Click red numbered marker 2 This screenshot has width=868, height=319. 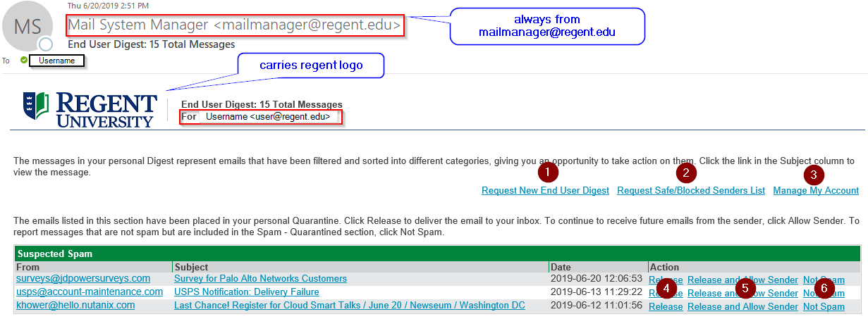coord(685,173)
